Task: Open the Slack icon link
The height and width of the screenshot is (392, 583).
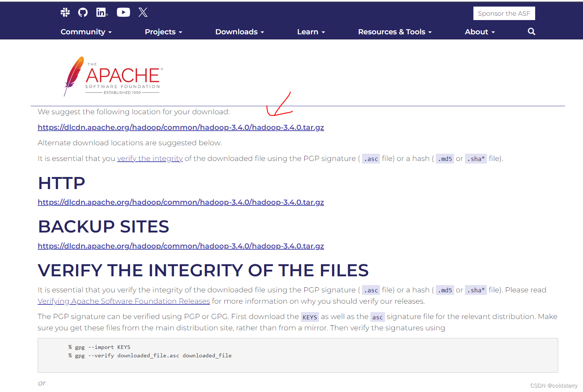Action: pos(65,12)
